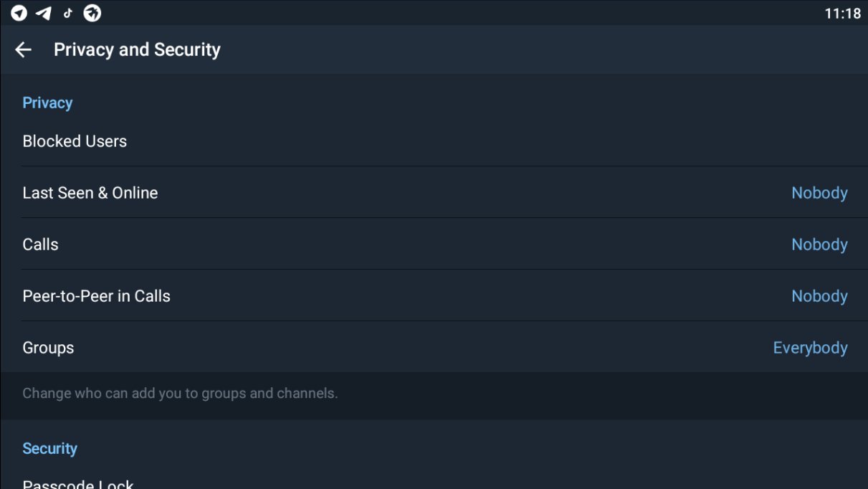Click the groups and channels description text
Image resolution: width=868 pixels, height=489 pixels.
(x=180, y=393)
